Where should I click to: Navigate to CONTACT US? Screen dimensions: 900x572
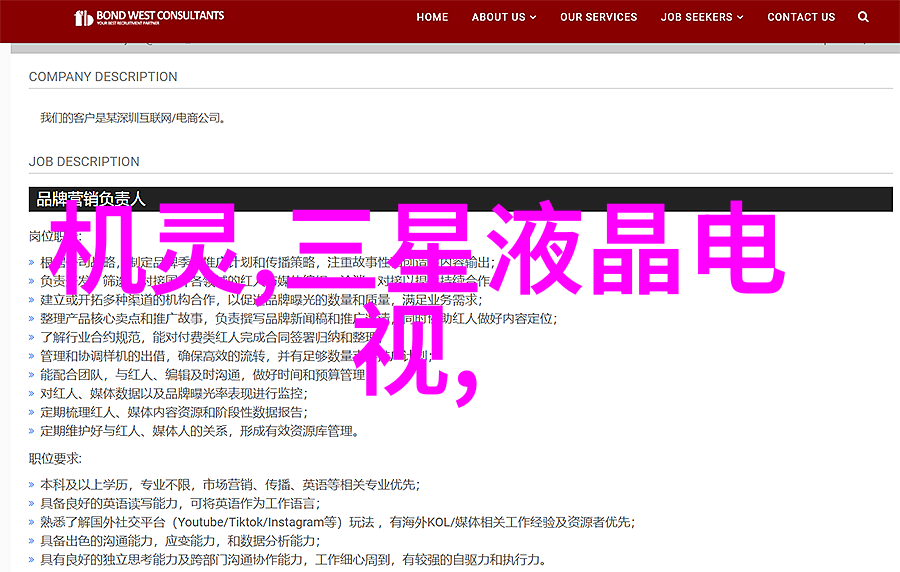pyautogui.click(x=801, y=17)
